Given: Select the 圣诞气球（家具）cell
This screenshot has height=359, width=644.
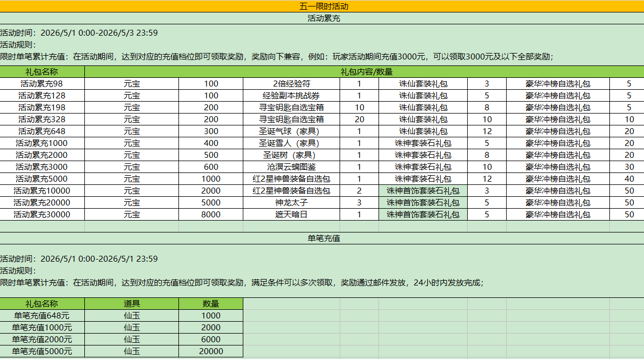Looking at the screenshot, I should coord(291,131).
